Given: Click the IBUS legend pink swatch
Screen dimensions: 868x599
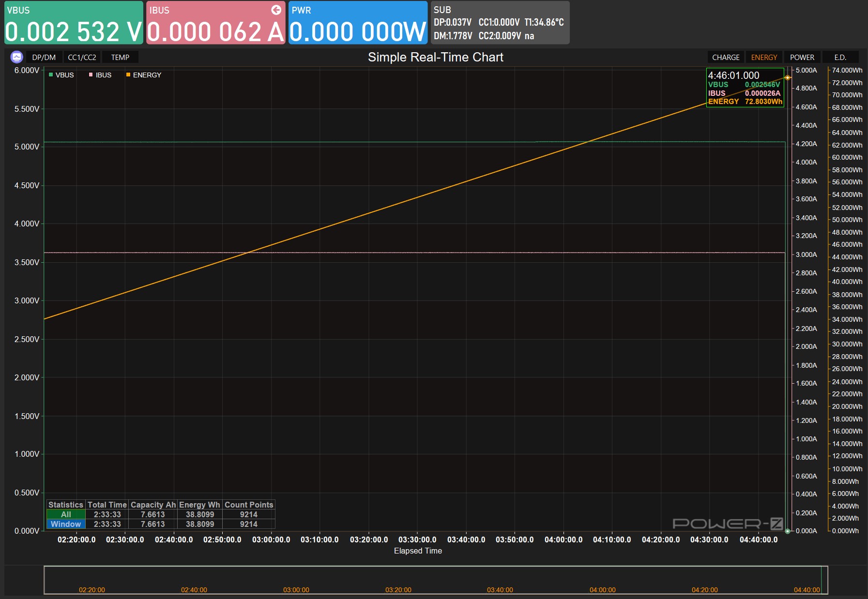Looking at the screenshot, I should click(x=91, y=75).
